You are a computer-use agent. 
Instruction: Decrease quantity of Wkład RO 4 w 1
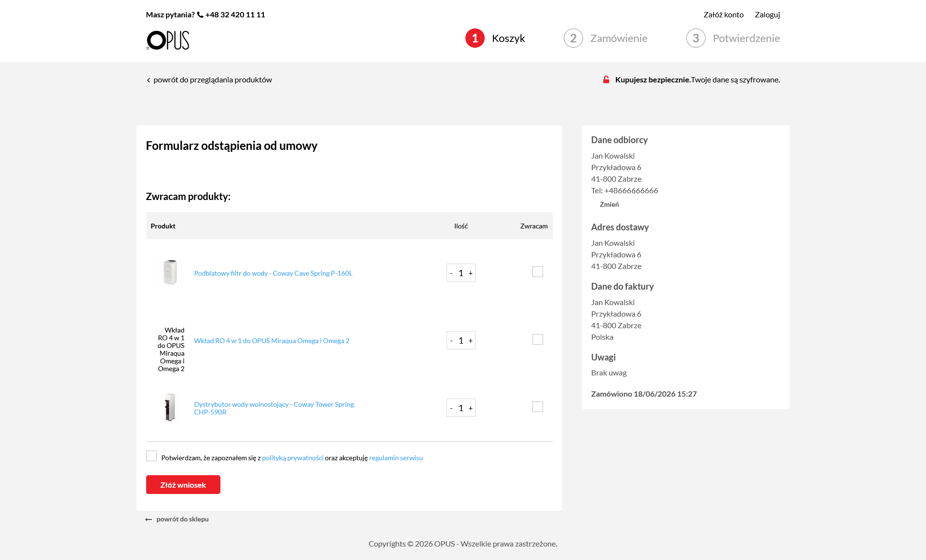click(x=451, y=341)
